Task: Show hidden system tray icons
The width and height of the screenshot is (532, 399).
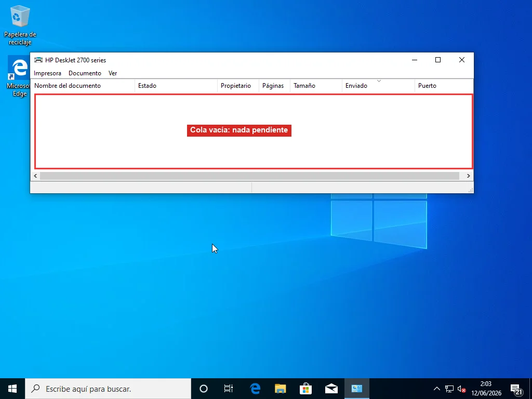Action: [436, 389]
